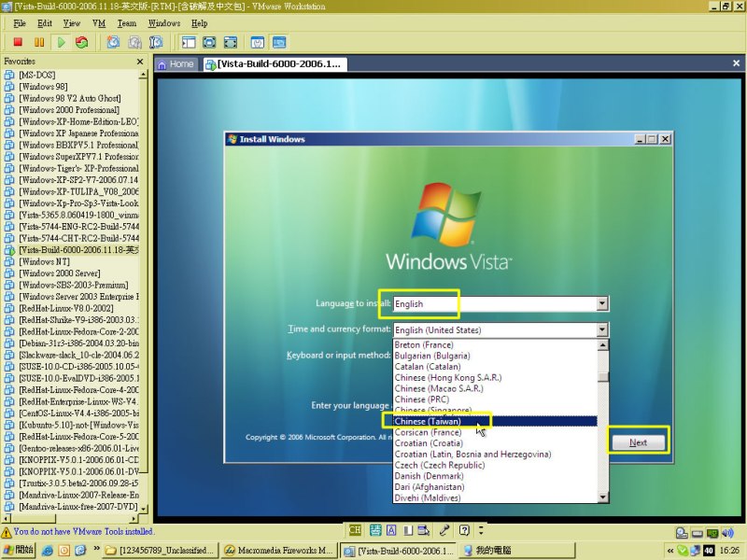This screenshot has height=560, width=747.
Task: Select Chinese (PRC) in the list
Action: [x=495, y=399]
